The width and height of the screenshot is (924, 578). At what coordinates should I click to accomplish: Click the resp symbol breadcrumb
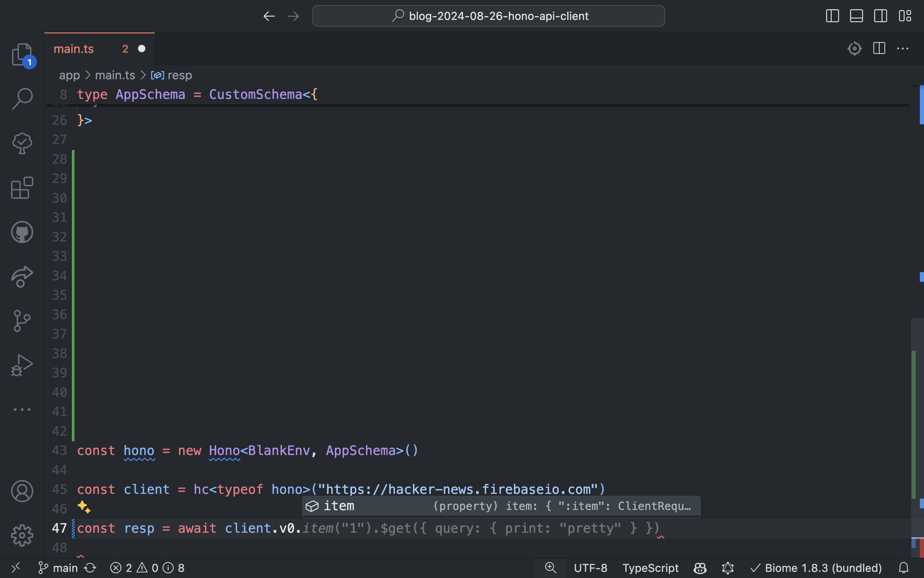pyautogui.click(x=171, y=75)
